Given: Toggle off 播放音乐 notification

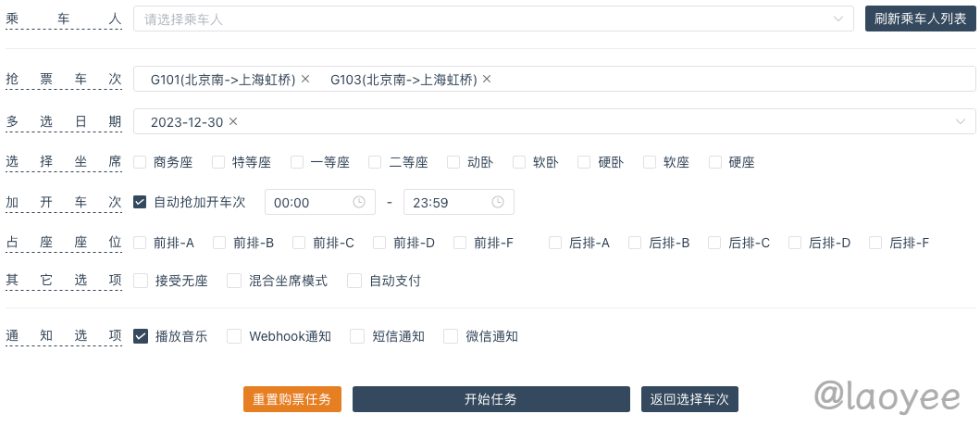Looking at the screenshot, I should pyautogui.click(x=141, y=336).
